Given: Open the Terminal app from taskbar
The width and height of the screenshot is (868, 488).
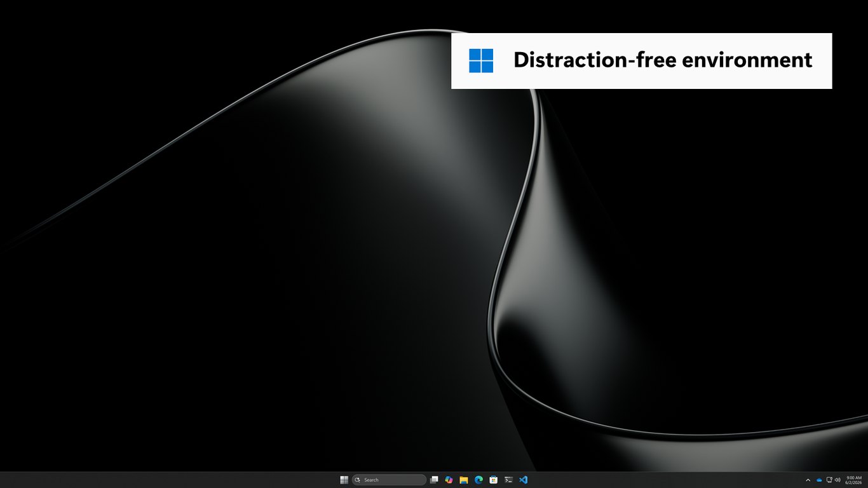Looking at the screenshot, I should tap(508, 480).
